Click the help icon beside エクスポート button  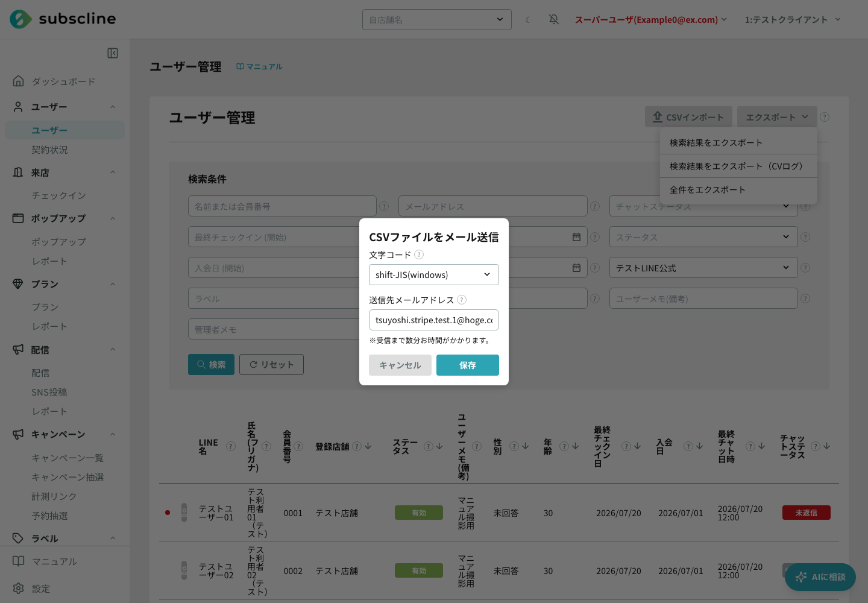(825, 117)
